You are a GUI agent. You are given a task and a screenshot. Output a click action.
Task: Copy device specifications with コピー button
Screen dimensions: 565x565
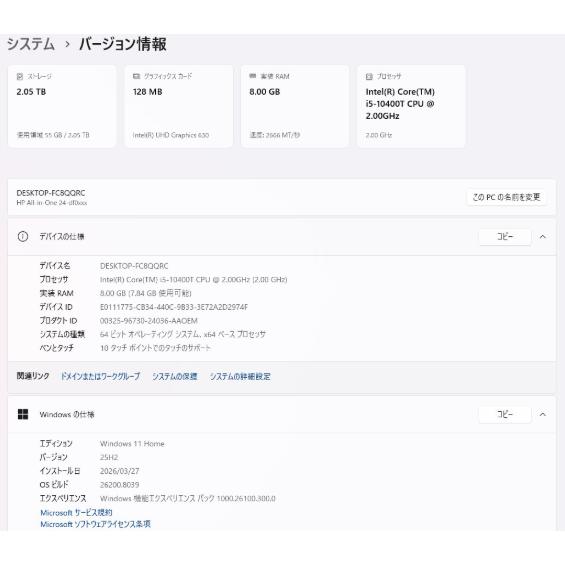pyautogui.click(x=505, y=237)
